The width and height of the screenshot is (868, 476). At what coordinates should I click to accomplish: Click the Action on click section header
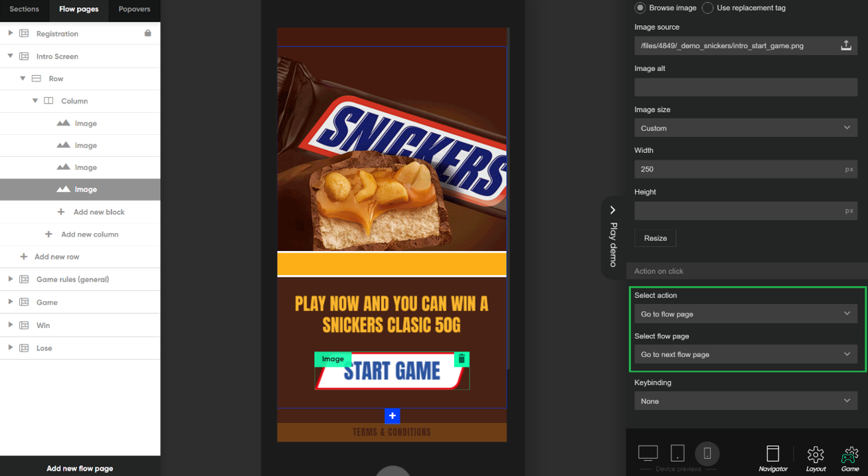pos(747,271)
